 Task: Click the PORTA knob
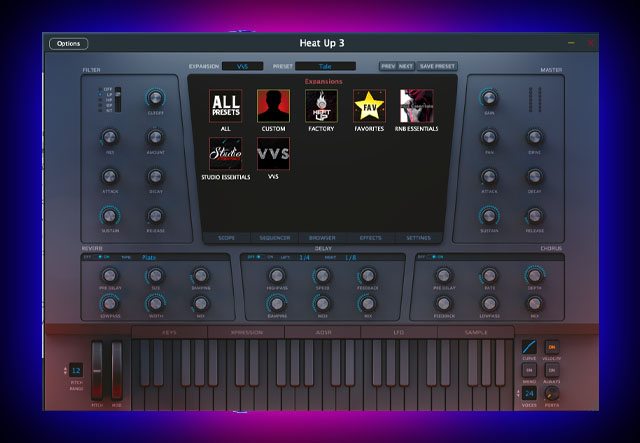pyautogui.click(x=551, y=394)
